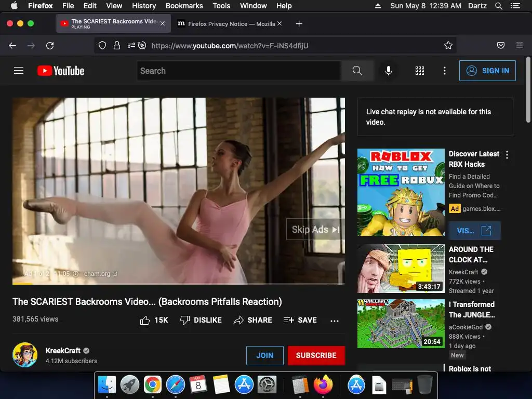Screen dimensions: 532x399
Task: Open Safari from the Dock
Action: click(x=175, y=385)
